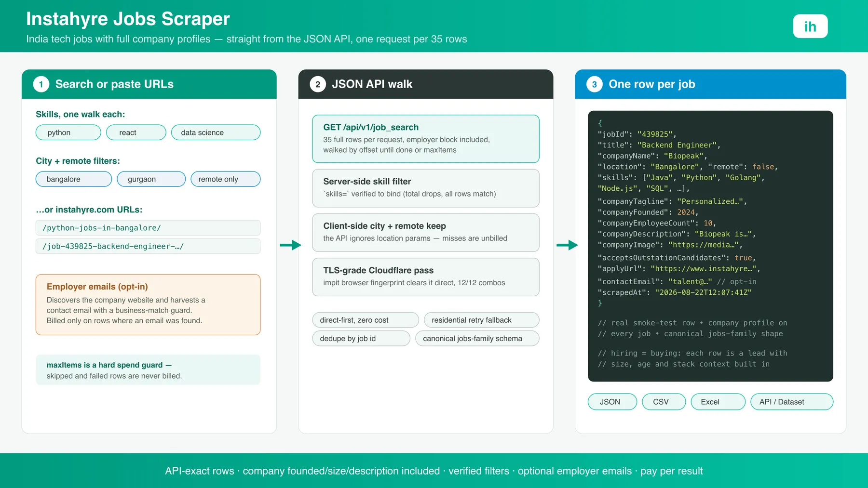
Task: Click the "companyFounded": 2024 code line
Action: tap(648, 212)
